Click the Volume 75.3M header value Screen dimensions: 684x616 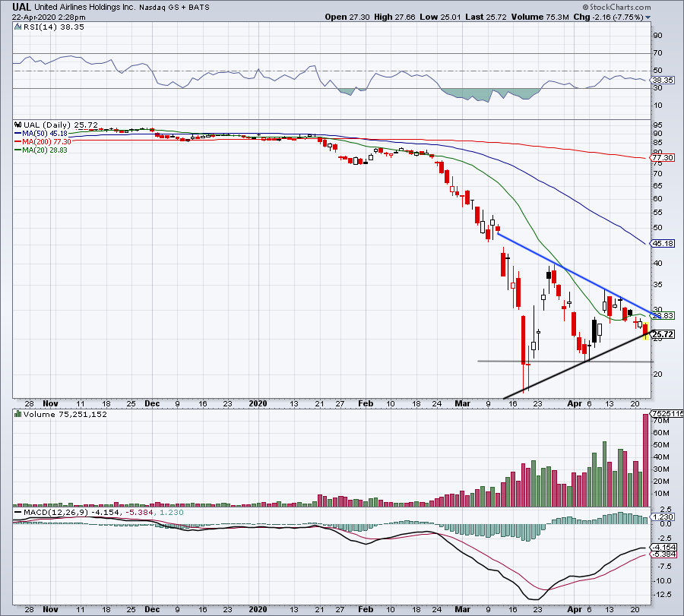540,17
